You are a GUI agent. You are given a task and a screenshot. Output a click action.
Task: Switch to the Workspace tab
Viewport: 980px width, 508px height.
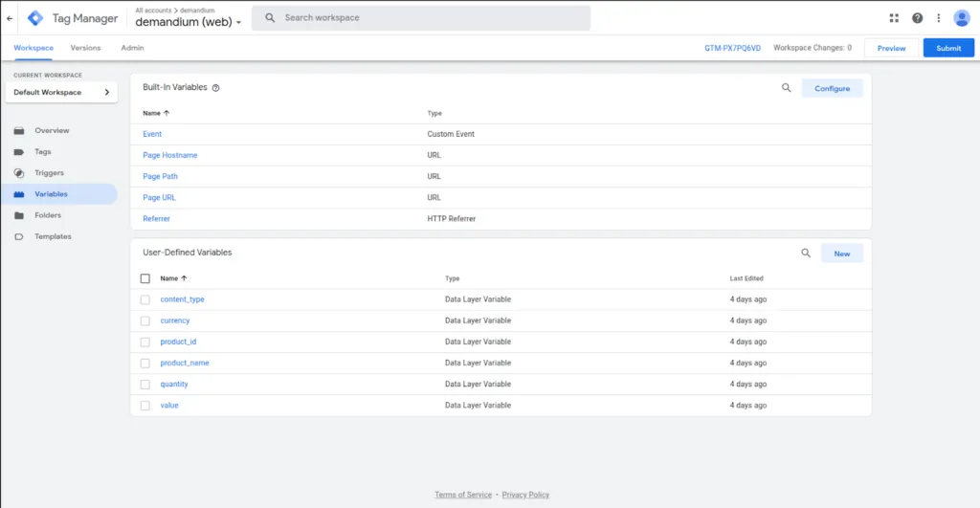33,48
